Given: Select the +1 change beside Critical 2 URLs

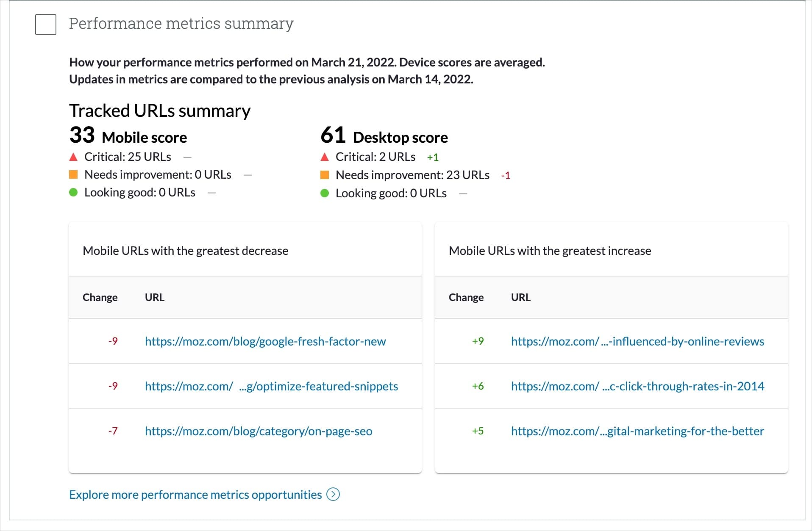Looking at the screenshot, I should click(x=433, y=157).
